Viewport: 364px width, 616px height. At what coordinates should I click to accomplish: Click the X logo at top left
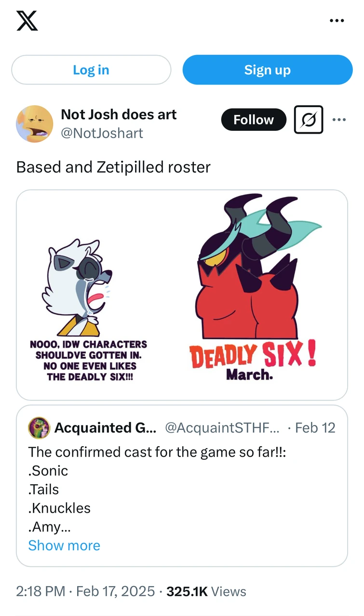coord(27,21)
